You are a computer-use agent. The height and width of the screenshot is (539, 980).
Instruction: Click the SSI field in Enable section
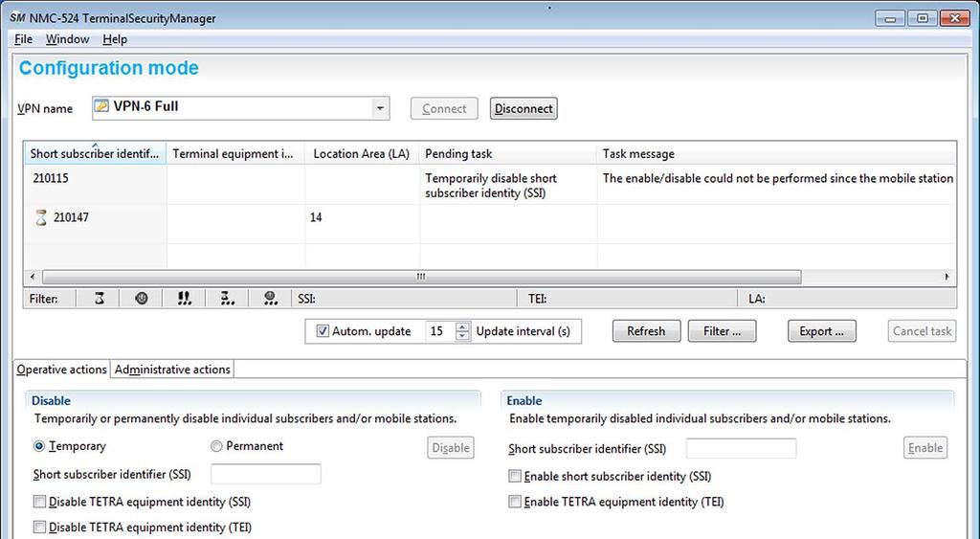(x=742, y=448)
